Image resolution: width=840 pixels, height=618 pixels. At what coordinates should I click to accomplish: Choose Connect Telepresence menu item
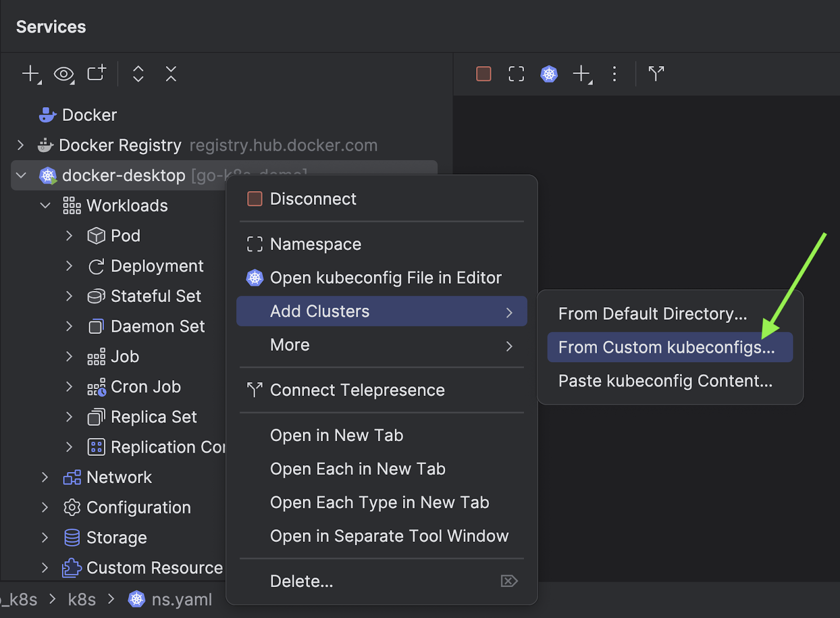pyautogui.click(x=382, y=390)
